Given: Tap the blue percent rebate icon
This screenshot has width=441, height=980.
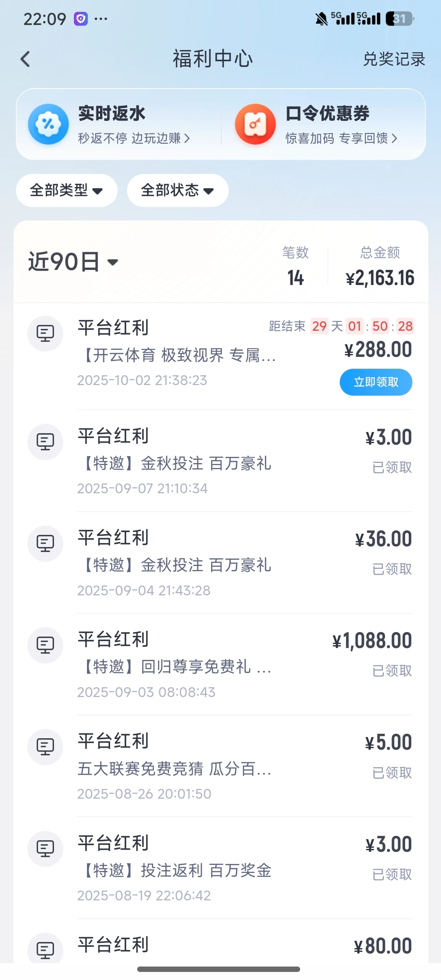Looking at the screenshot, I should coord(48,124).
